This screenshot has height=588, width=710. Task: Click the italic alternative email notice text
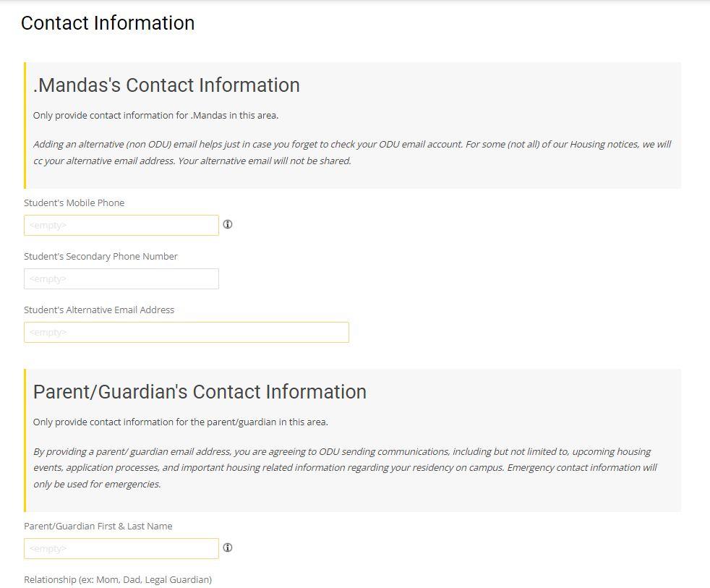tap(353, 152)
